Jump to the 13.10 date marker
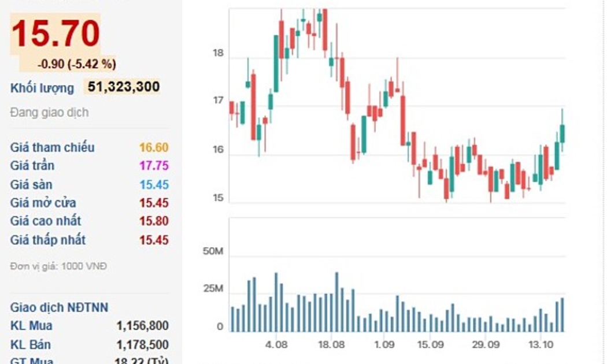This screenshot has height=364, width=607. pos(539,344)
